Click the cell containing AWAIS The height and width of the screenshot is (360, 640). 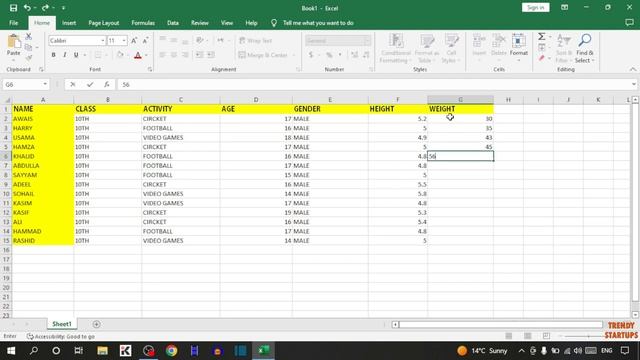pos(43,119)
